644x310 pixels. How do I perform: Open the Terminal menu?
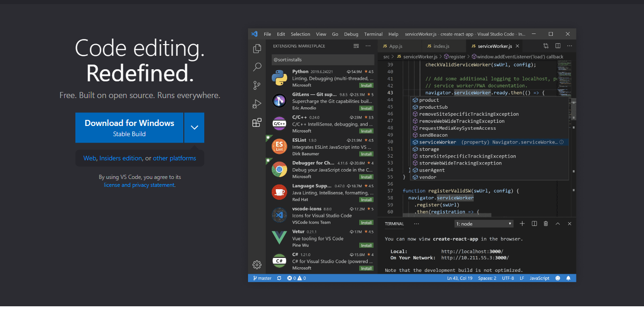(x=373, y=34)
